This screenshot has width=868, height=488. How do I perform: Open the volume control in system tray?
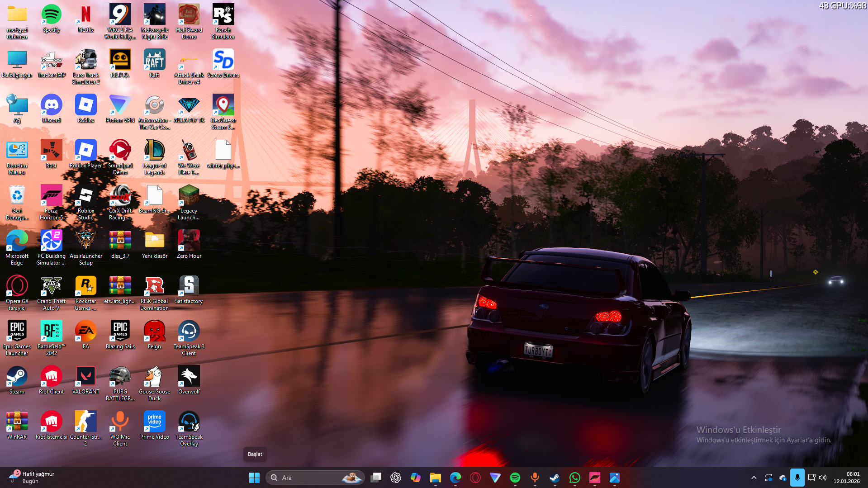tap(823, 478)
